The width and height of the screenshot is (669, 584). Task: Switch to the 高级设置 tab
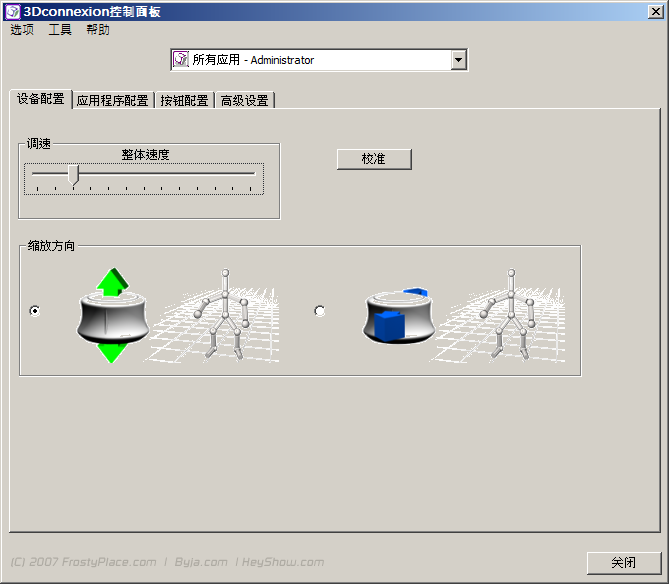coord(244,100)
